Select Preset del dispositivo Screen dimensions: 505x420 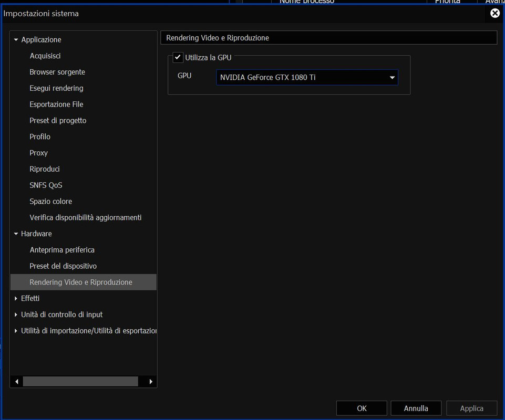(63, 266)
